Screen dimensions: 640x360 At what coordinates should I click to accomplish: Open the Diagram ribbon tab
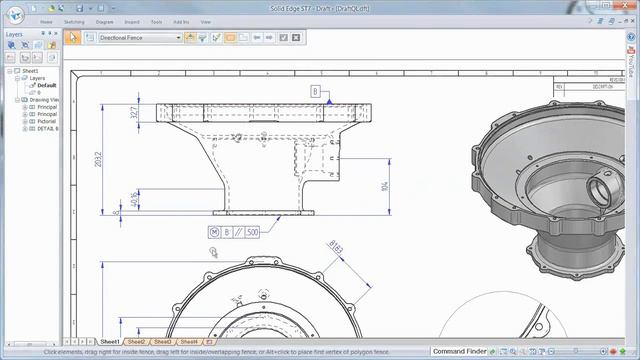104,22
